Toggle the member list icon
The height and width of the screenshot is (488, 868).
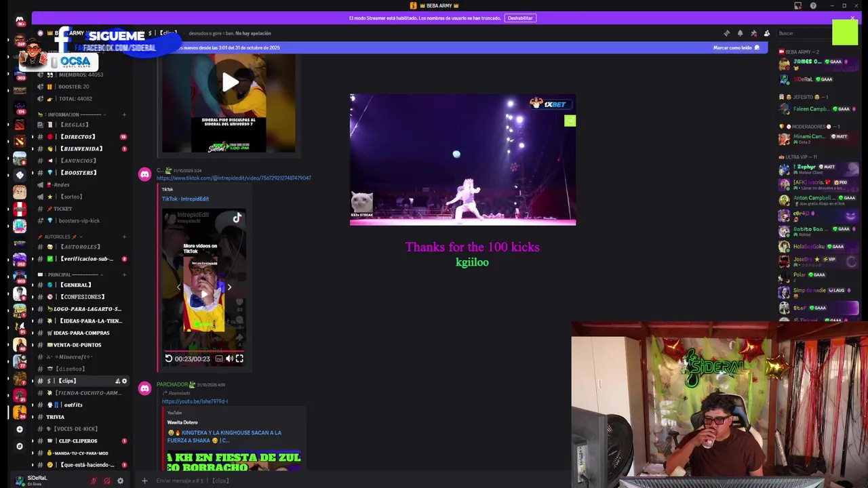767,33
